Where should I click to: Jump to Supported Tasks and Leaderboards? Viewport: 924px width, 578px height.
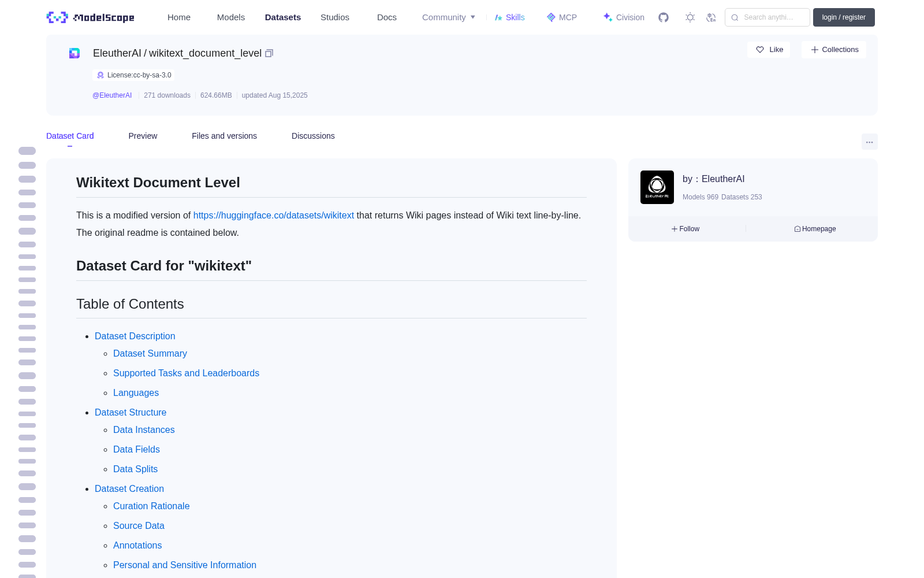click(186, 373)
